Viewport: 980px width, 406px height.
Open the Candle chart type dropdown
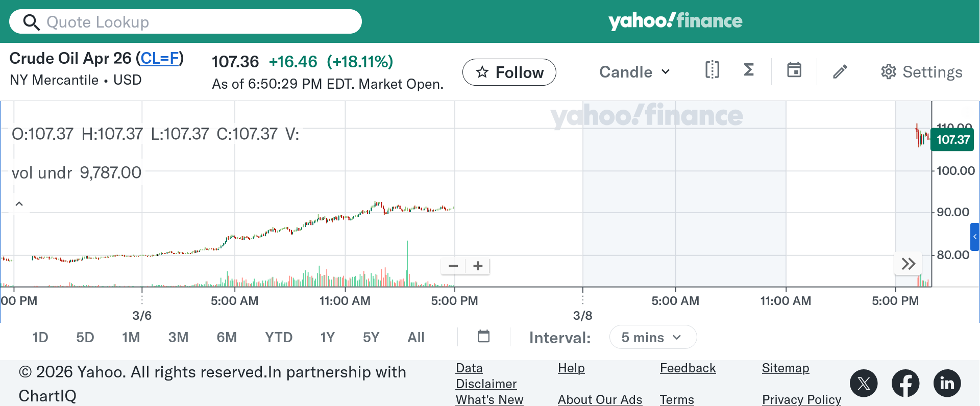pyautogui.click(x=634, y=72)
